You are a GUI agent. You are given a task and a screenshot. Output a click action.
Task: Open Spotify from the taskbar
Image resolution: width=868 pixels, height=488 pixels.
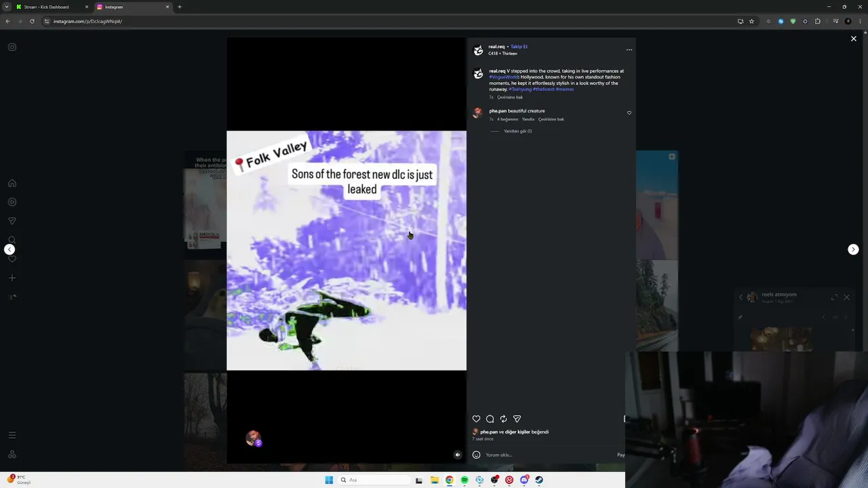(x=465, y=480)
